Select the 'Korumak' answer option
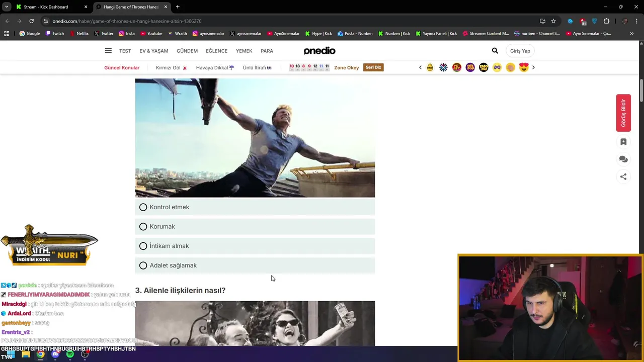The width and height of the screenshot is (644, 362). pos(255,227)
